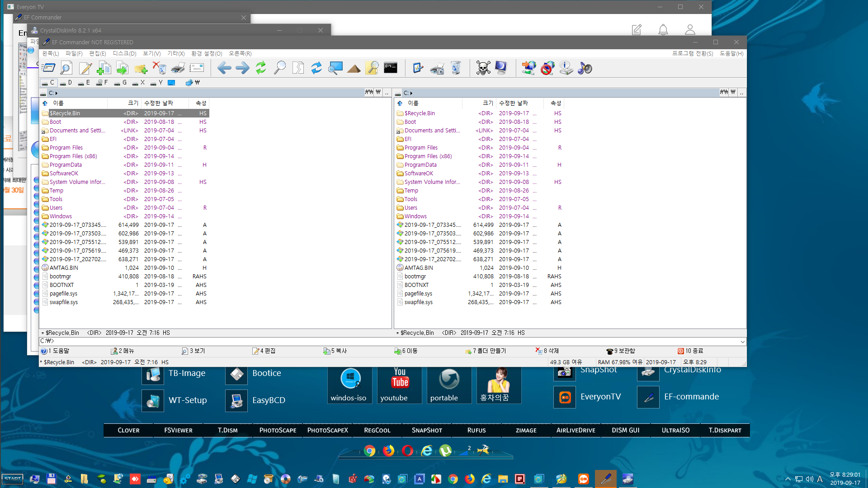Open Chrome from the dock bar
Screen dimensions: 868x488
click(x=369, y=451)
